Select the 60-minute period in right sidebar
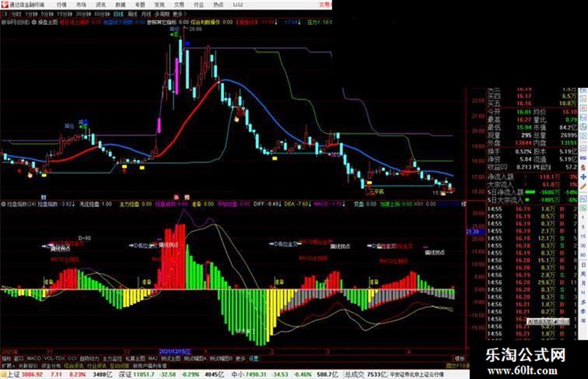 [x=583, y=255]
